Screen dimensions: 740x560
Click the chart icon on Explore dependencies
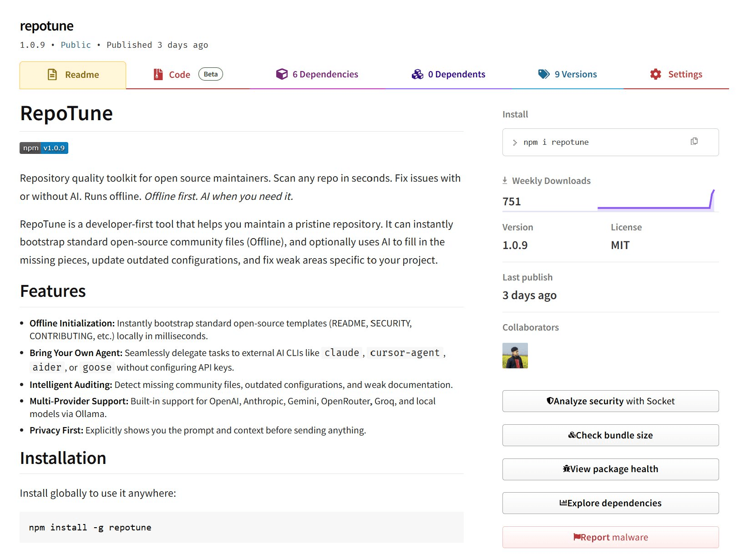click(x=563, y=503)
